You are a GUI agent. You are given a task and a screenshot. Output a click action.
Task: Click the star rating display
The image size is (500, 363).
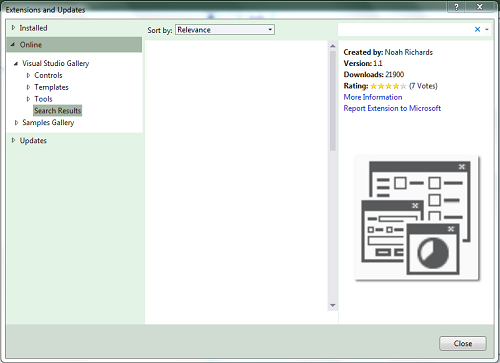[388, 86]
